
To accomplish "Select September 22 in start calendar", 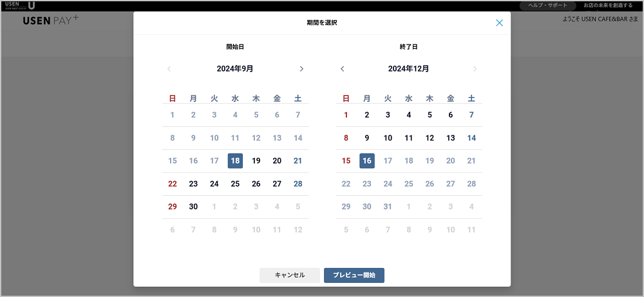I will pyautogui.click(x=172, y=184).
